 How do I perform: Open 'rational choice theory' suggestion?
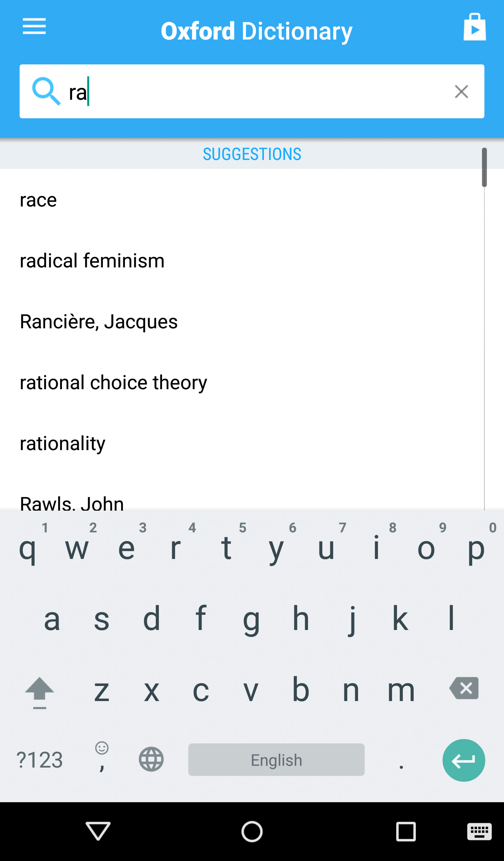113,383
